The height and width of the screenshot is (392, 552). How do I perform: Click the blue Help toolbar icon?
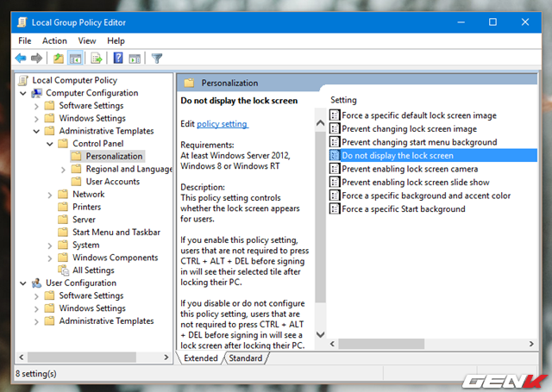[x=117, y=59]
